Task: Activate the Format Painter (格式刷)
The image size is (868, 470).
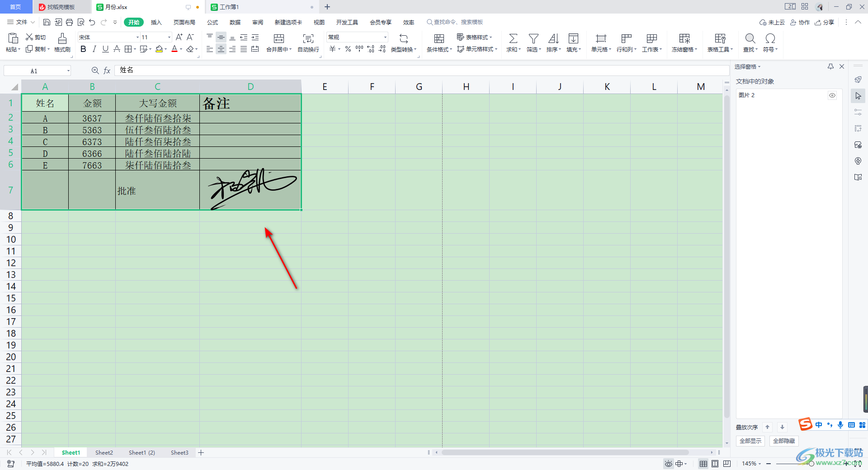Action: [62, 42]
